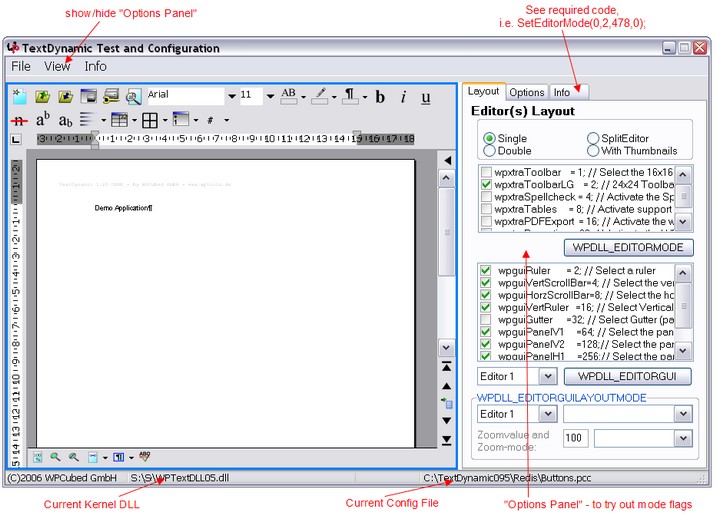This screenshot has height=516, width=717.
Task: Enable the wpxtraSpellcheck checkbox
Action: [486, 197]
